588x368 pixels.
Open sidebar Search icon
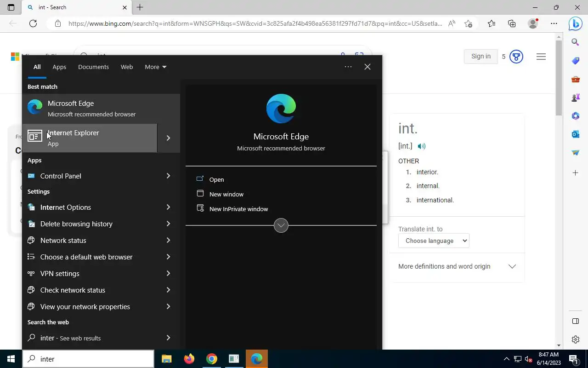(x=575, y=42)
